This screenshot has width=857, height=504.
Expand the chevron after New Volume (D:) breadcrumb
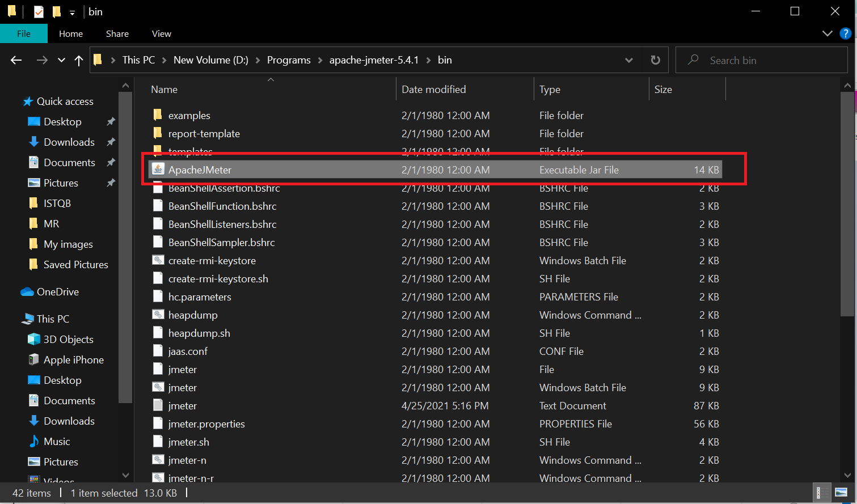tap(258, 60)
